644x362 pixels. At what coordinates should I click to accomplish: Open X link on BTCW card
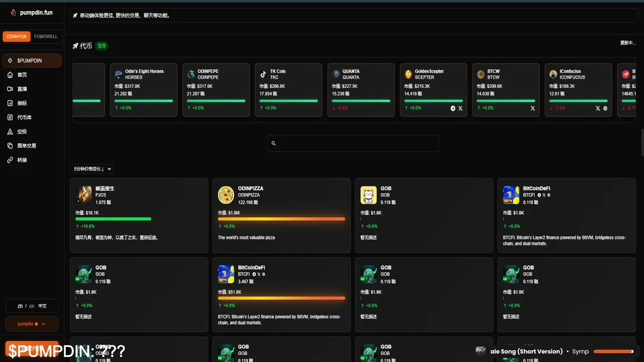click(533, 108)
